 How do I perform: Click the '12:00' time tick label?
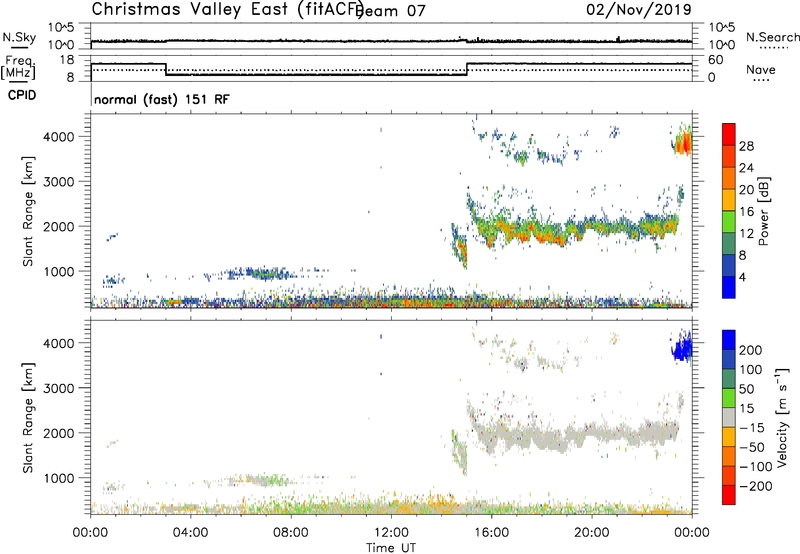point(391,533)
